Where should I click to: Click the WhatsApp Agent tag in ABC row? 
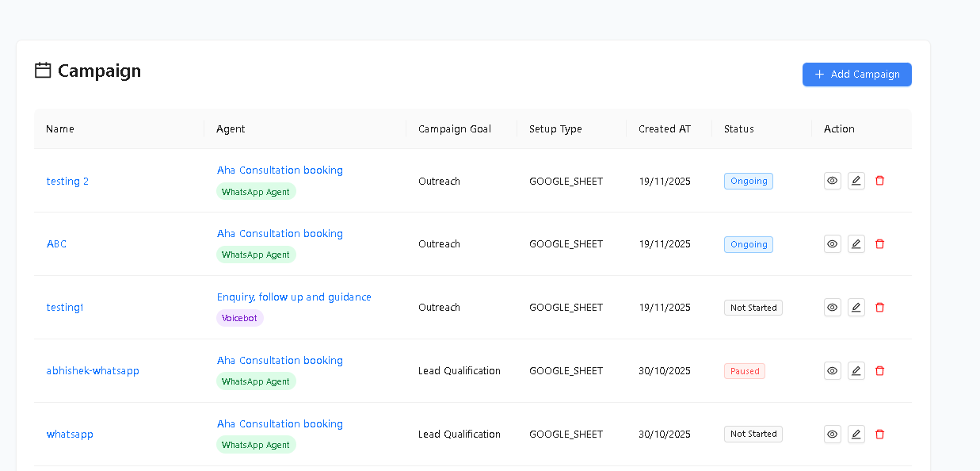[x=256, y=255]
